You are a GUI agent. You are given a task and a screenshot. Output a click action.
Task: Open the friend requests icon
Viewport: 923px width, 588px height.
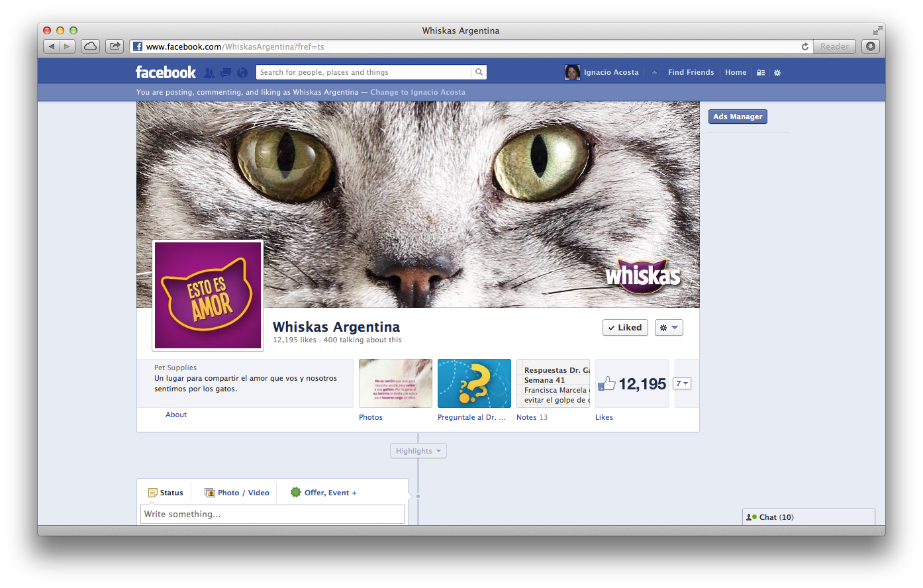209,73
